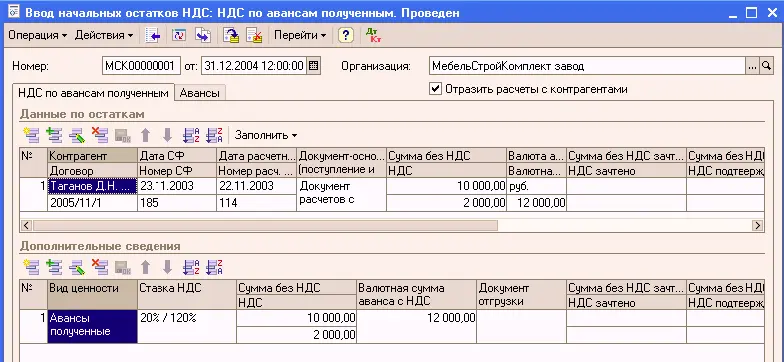Edit row pencil icon in Данные по остаткам
Image resolution: width=784 pixels, height=362 pixels.
(x=76, y=134)
